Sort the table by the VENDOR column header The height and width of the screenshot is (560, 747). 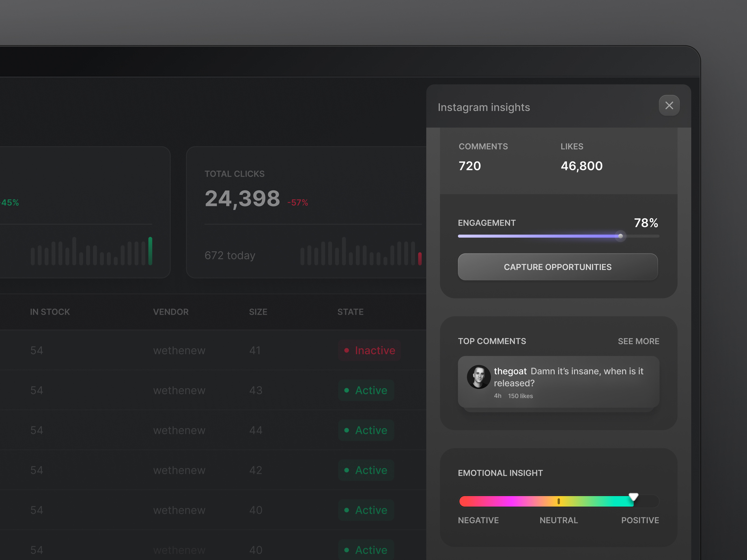[x=171, y=311]
